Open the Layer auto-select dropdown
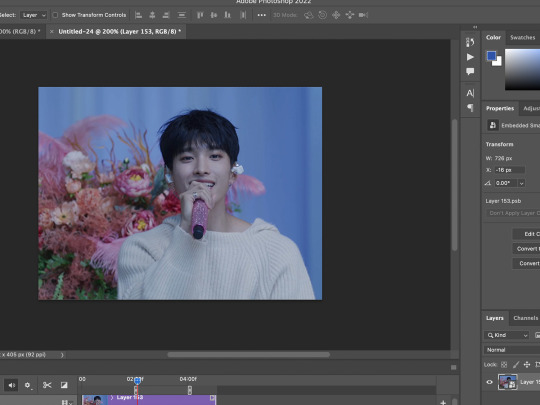540x405 pixels. click(x=33, y=15)
